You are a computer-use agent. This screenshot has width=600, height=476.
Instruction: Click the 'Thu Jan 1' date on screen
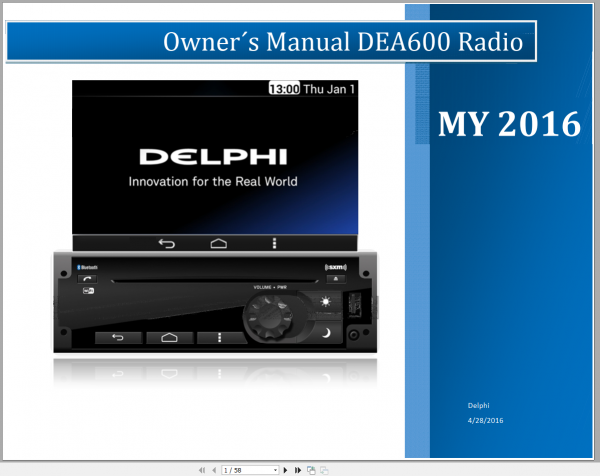329,89
